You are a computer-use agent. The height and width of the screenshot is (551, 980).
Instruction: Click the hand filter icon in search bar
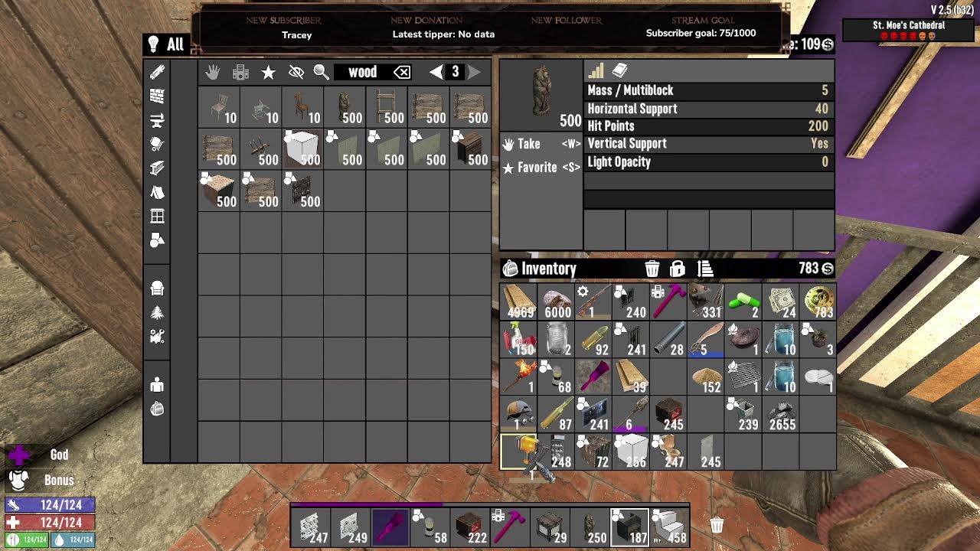213,72
